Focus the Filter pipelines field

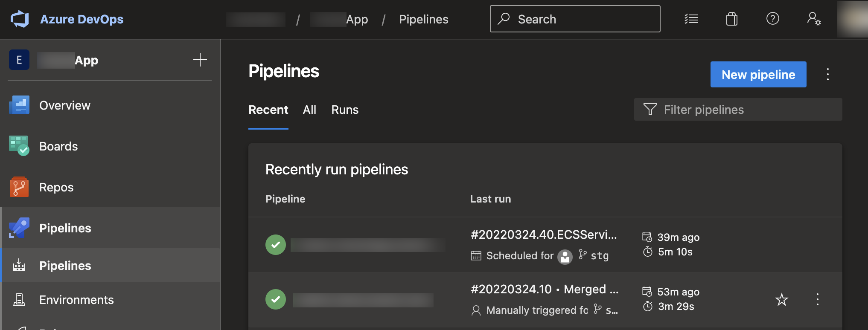(x=738, y=110)
